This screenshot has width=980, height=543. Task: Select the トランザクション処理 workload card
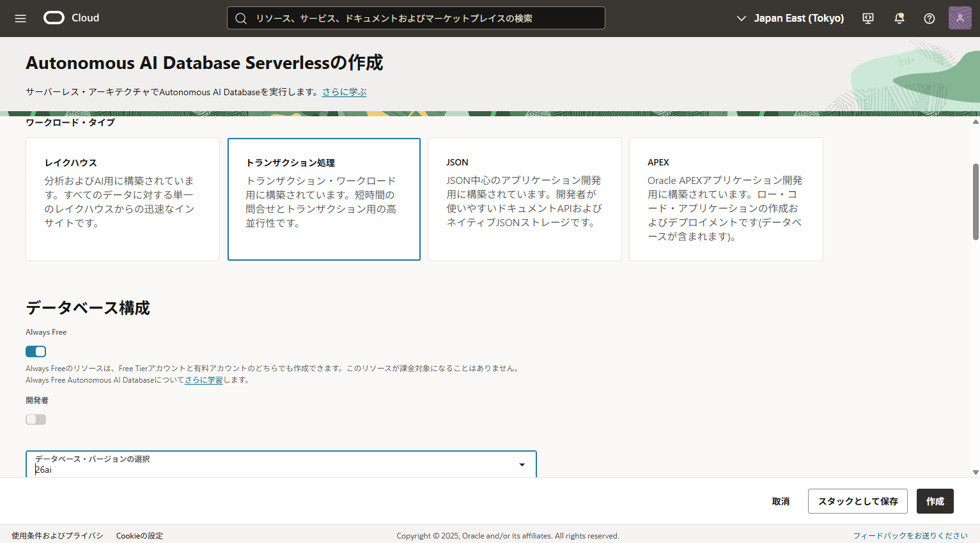[x=324, y=199]
